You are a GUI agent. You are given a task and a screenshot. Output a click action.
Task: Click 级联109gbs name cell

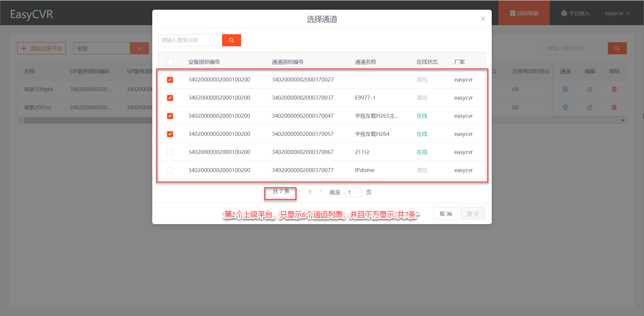(39, 89)
